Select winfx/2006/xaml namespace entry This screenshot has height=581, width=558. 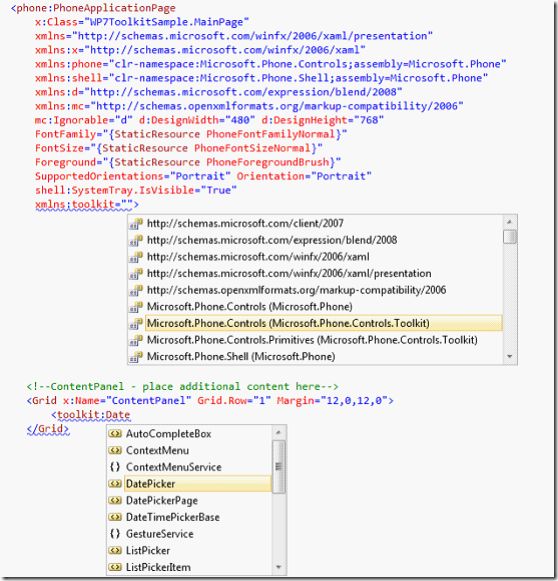[258, 257]
